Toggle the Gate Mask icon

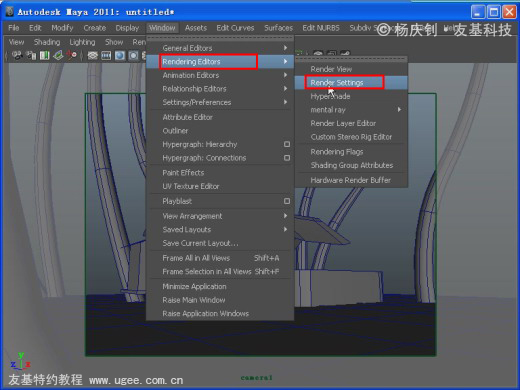(x=133, y=55)
